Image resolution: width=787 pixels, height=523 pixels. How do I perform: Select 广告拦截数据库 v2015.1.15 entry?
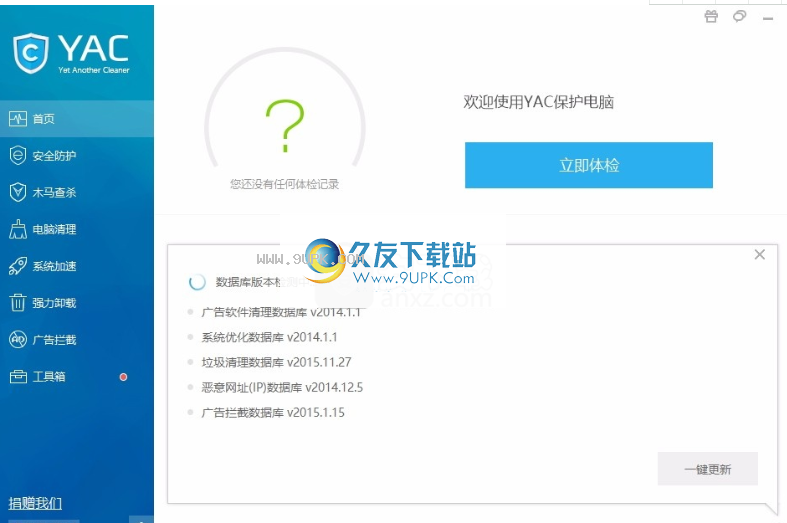(x=273, y=412)
